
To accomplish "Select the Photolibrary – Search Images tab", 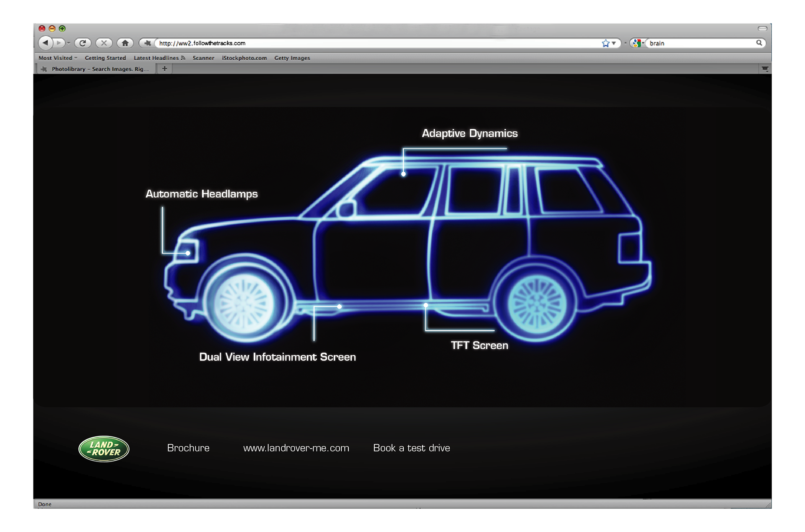I will click(96, 69).
